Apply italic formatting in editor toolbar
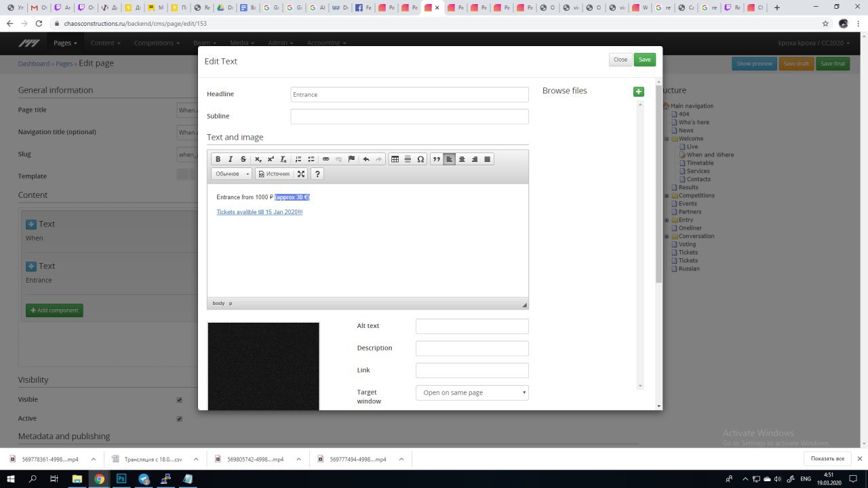Viewport: 868px width, 488px height. point(231,159)
